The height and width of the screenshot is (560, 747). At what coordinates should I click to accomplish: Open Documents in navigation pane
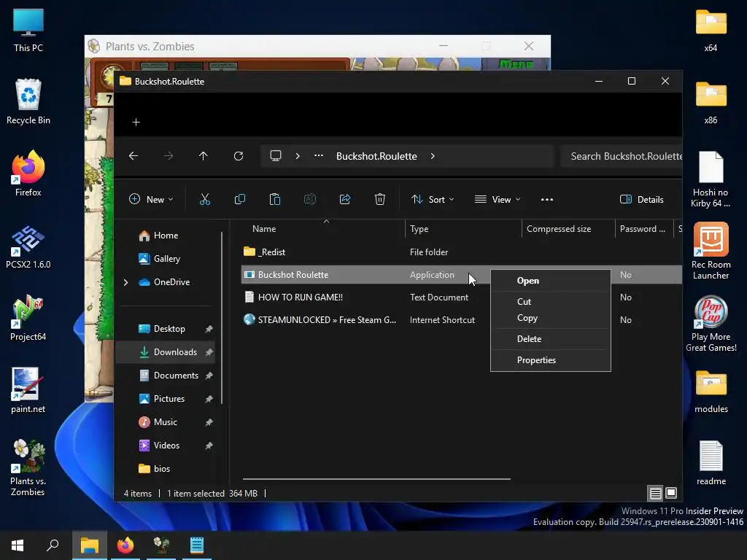166,376
